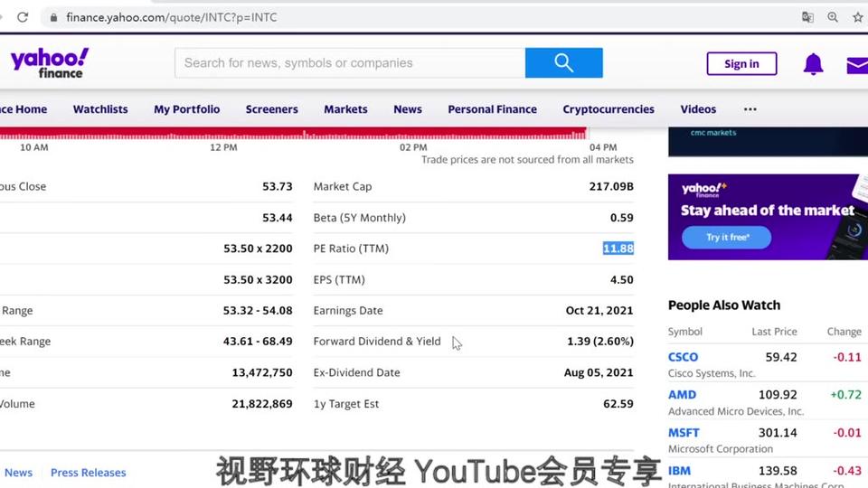Open the translate page icon

(x=807, y=17)
